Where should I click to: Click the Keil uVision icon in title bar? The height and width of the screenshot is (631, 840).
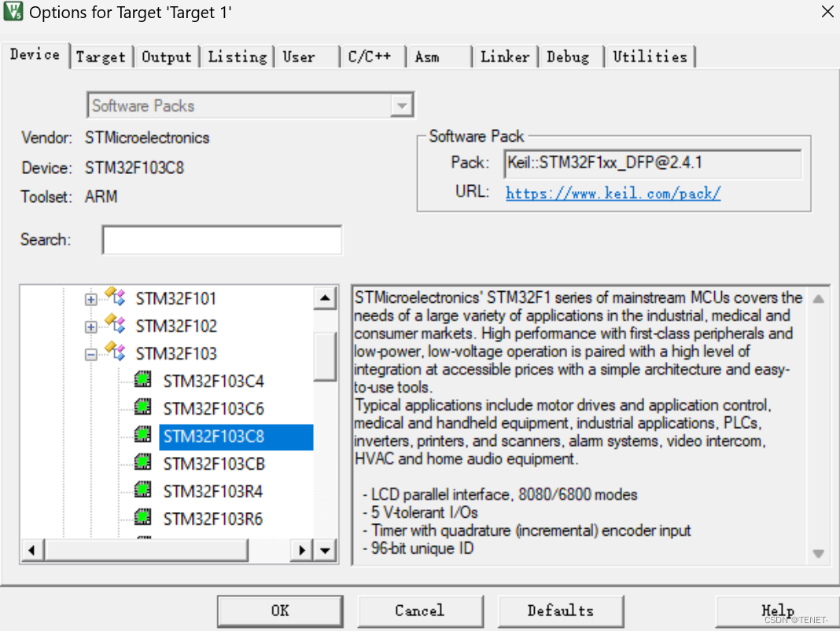(13, 11)
